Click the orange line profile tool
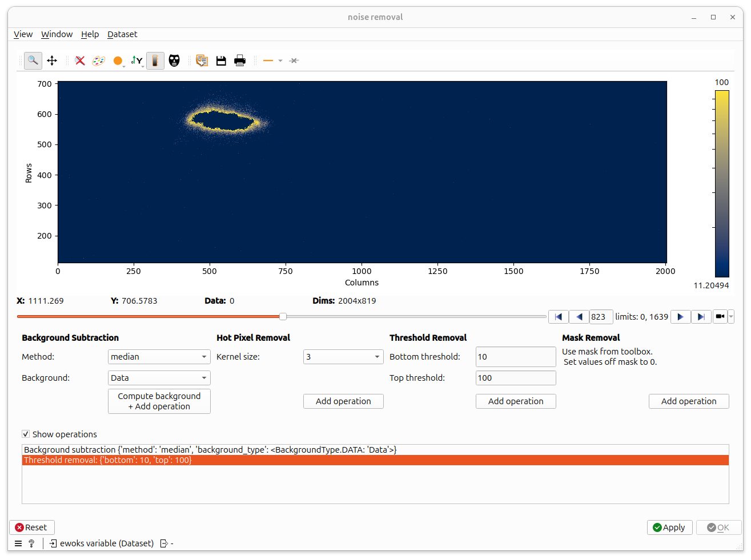751x560 pixels. point(268,61)
